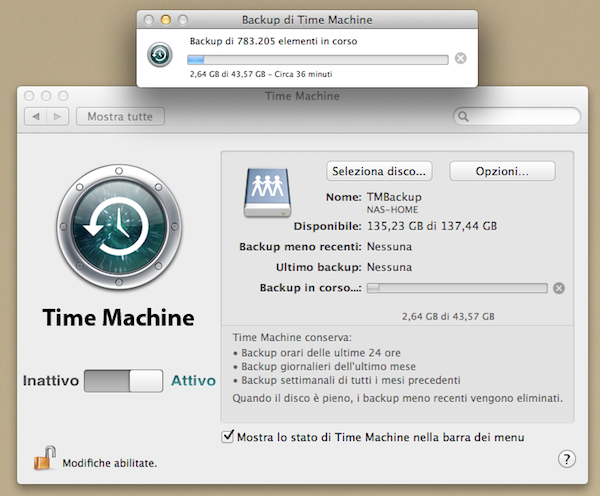
Task: Click the Mostra tutte button
Action: click(x=120, y=117)
